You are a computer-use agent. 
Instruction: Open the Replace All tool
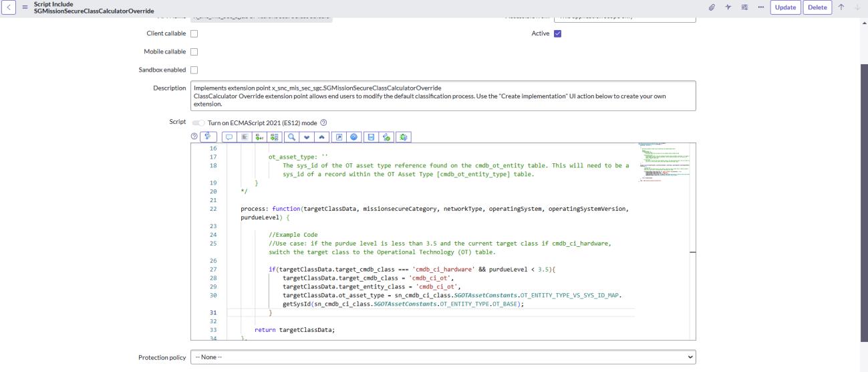pos(275,136)
